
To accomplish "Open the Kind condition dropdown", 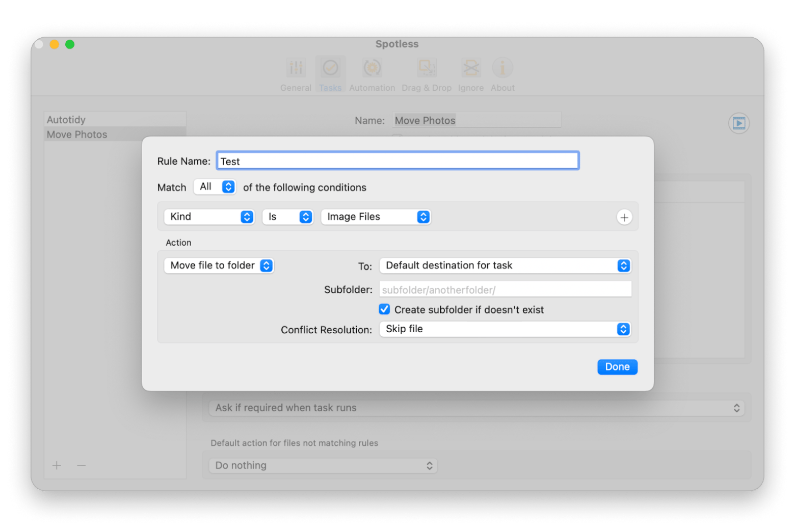I will pyautogui.click(x=209, y=217).
